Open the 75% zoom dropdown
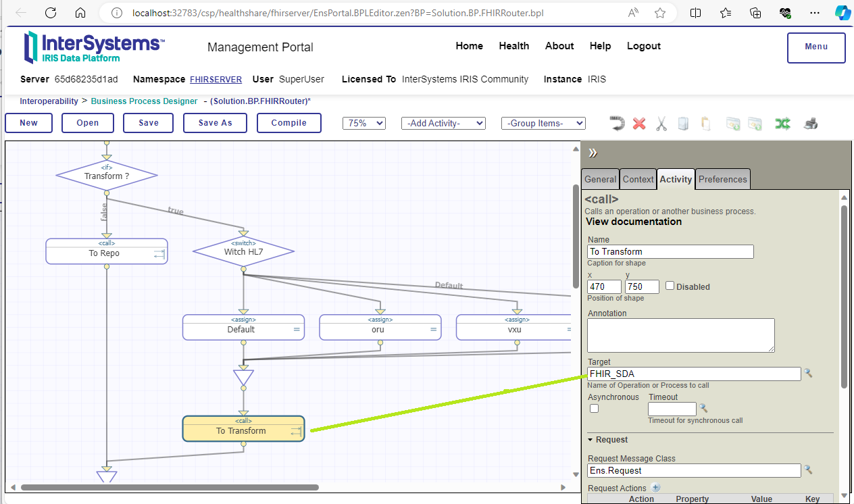This screenshot has width=854, height=504. [x=364, y=123]
